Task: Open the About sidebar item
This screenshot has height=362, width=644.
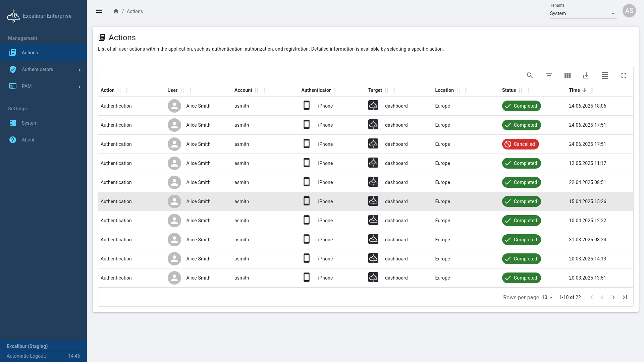Action: point(28,140)
